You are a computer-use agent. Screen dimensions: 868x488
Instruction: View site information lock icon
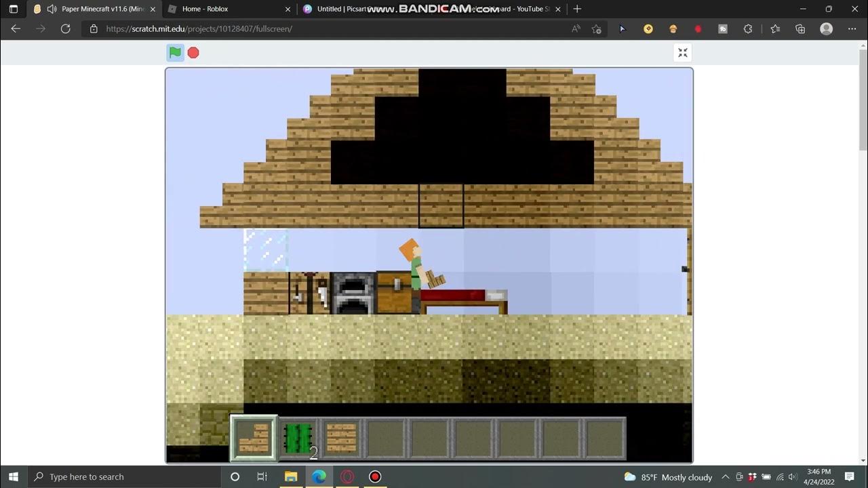click(94, 29)
